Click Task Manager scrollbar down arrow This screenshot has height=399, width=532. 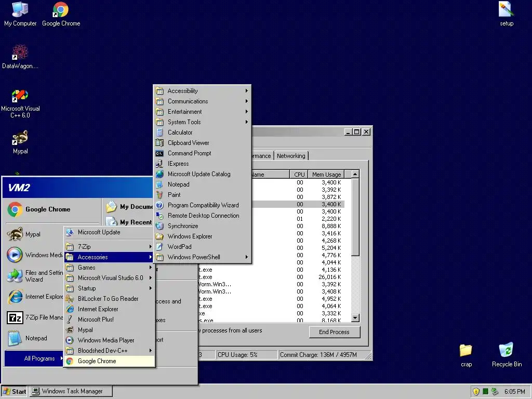click(x=355, y=318)
